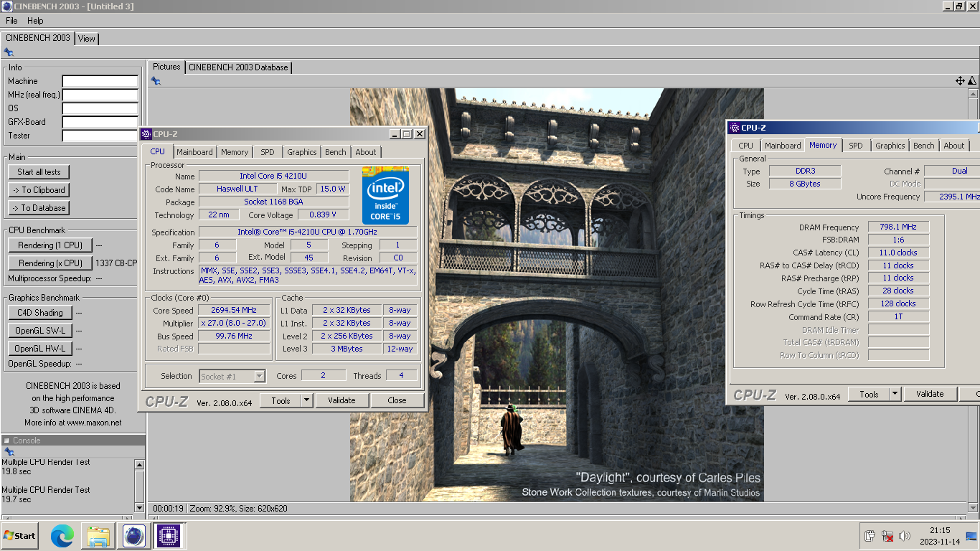Switch to CINEBENCH via its taskbar icon
Viewport: 980px width, 551px height.
(134, 535)
